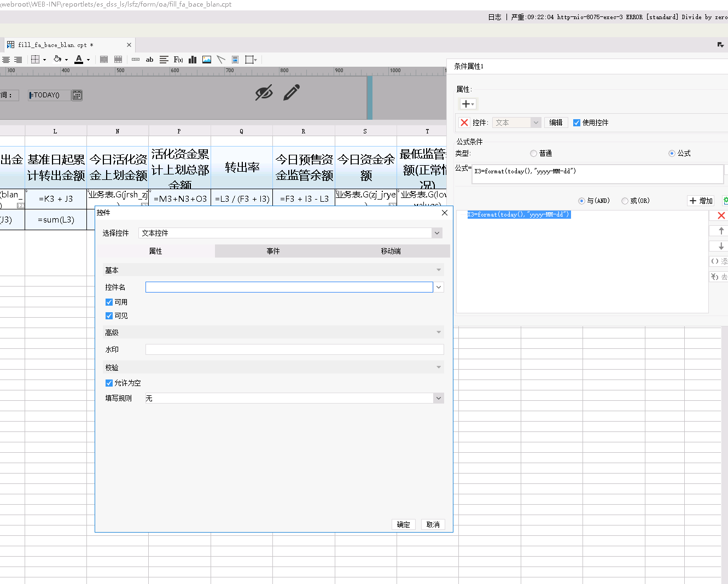
Task: Toggle the 可见 checkbox
Action: coord(109,316)
